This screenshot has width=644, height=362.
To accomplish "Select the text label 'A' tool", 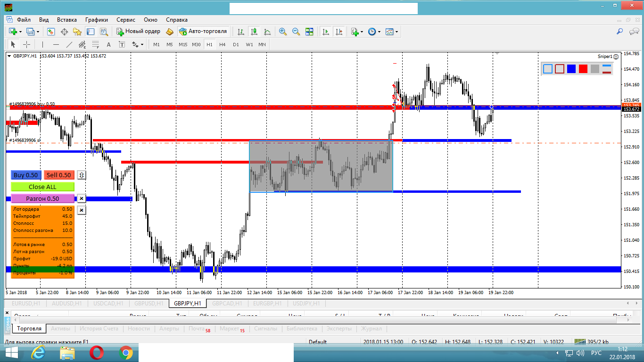I will (108, 45).
